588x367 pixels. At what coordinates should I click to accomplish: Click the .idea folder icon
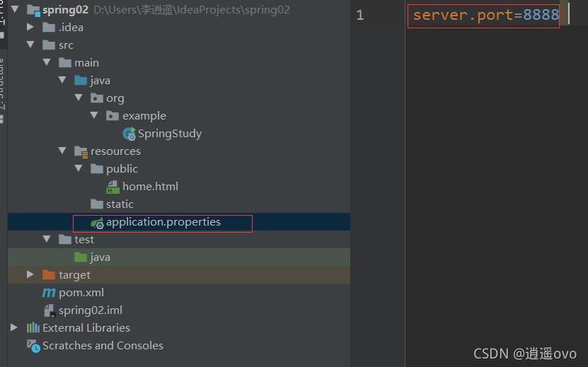click(49, 28)
